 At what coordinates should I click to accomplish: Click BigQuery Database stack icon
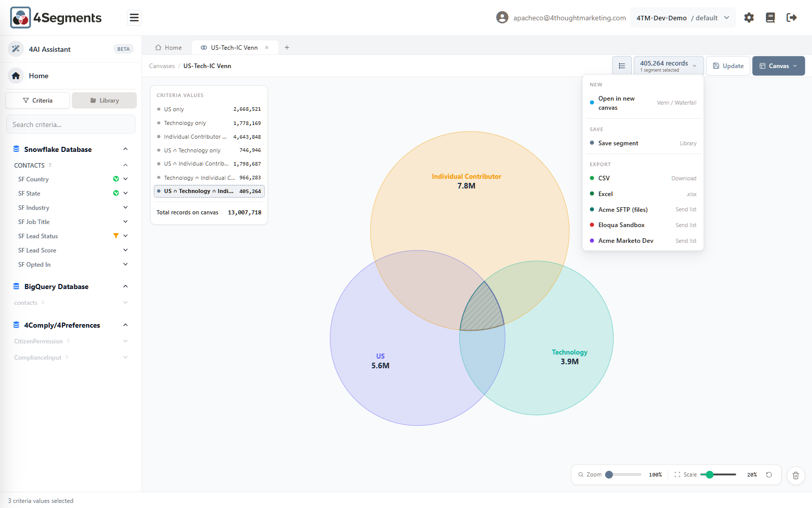(16, 287)
